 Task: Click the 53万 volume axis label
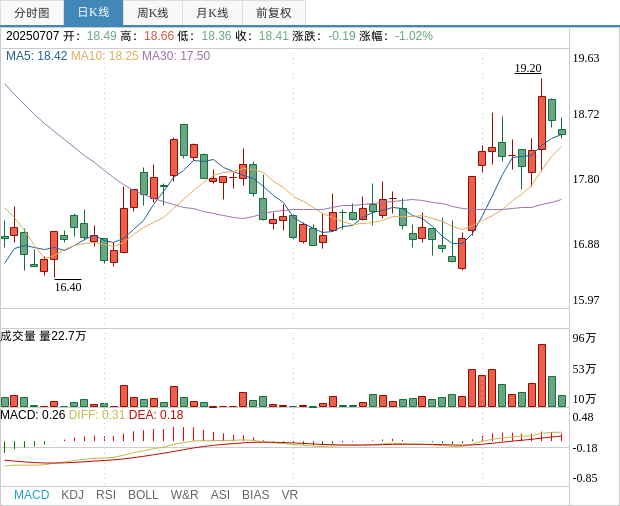click(x=584, y=369)
